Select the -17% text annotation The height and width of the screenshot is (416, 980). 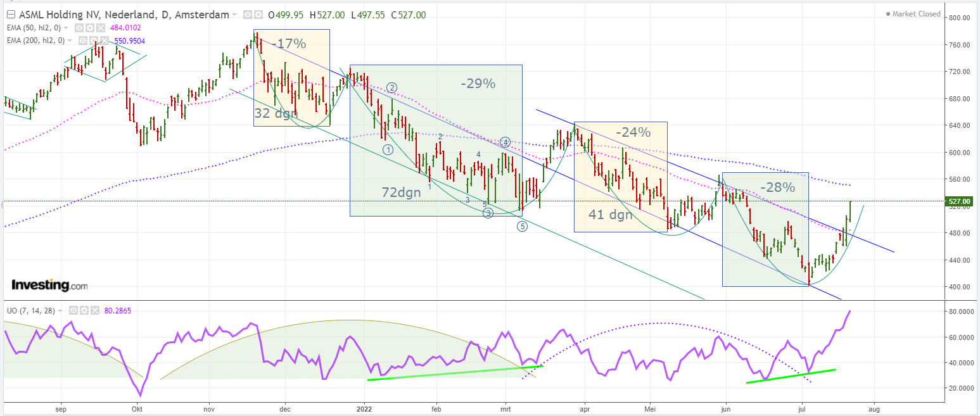[289, 44]
